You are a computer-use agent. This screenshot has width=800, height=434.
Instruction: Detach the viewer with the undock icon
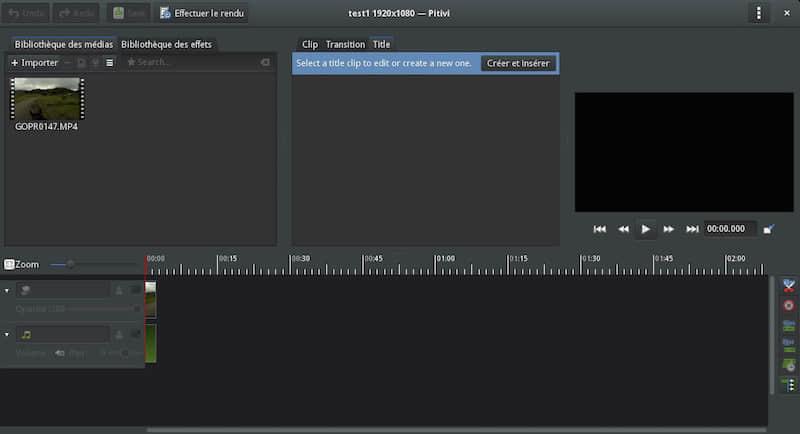click(768, 229)
